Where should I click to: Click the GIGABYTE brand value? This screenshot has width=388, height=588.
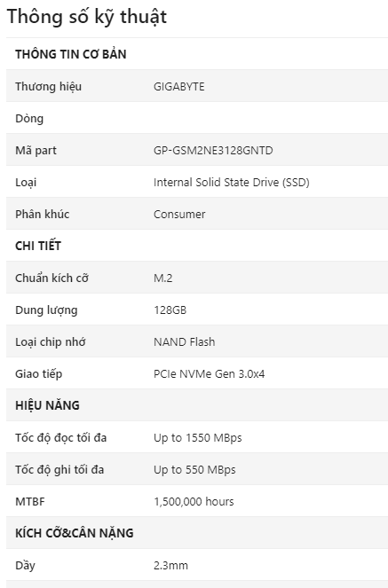coord(179,87)
